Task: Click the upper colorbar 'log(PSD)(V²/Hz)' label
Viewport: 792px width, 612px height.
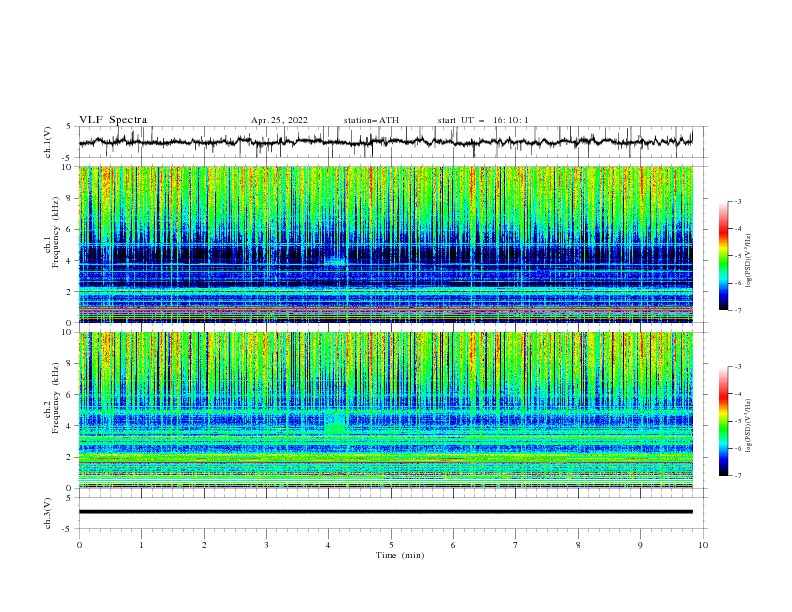Action: coord(749,261)
